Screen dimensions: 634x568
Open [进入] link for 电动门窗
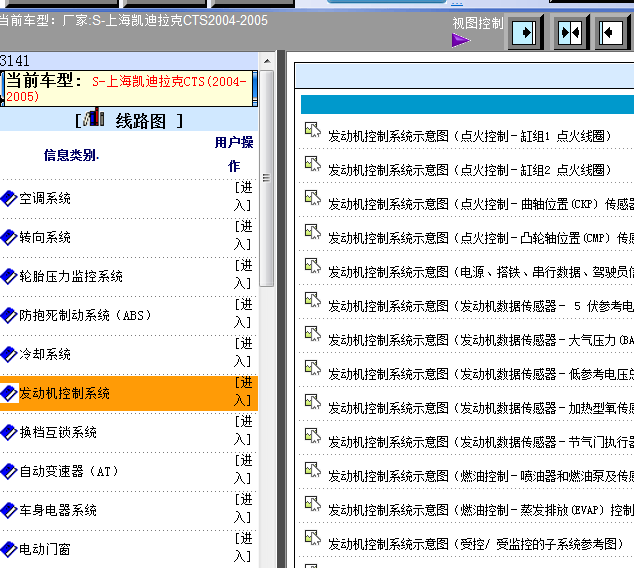243,547
